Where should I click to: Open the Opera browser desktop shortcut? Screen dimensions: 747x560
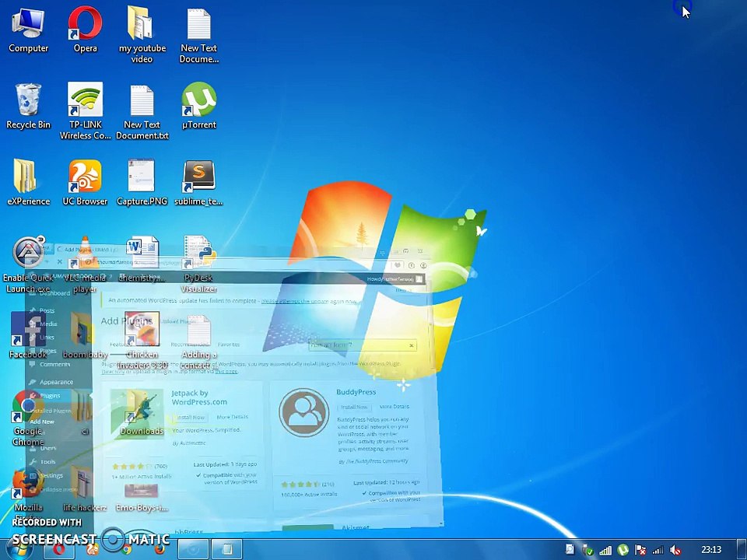coord(85,30)
